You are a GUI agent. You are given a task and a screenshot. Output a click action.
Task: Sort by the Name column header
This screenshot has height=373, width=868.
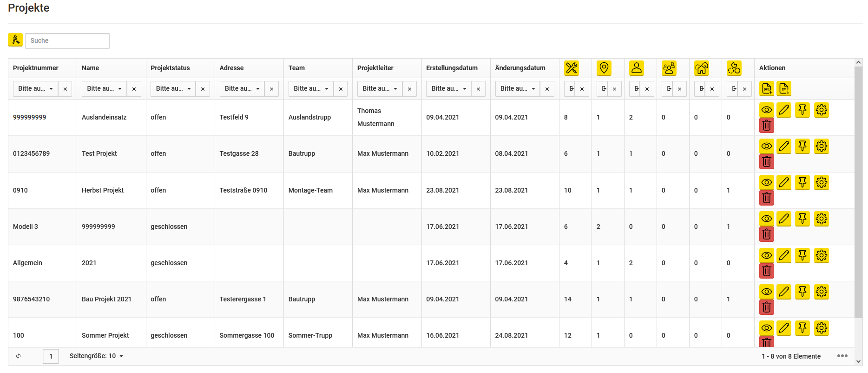(x=90, y=68)
